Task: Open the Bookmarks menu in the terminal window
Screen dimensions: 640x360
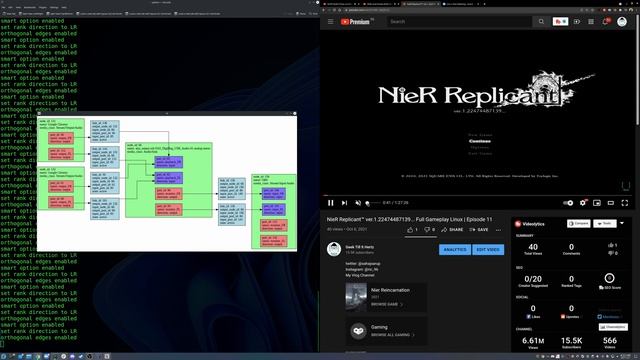Action: point(30,7)
